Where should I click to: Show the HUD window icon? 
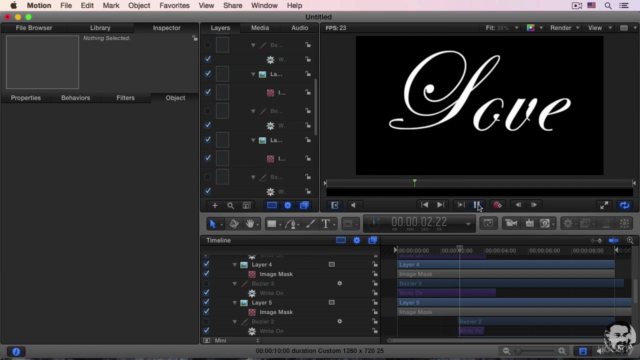point(488,223)
